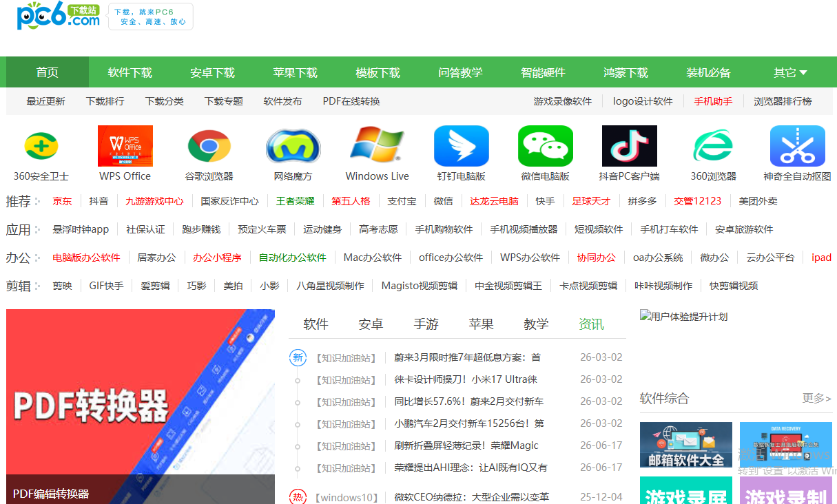Open the 游戏录屏 thumbnail

pos(686,490)
